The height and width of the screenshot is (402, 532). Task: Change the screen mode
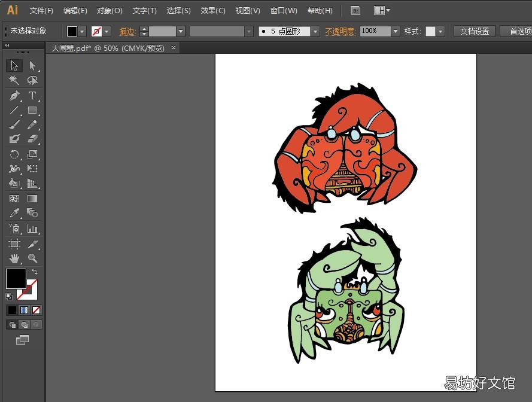coord(22,340)
